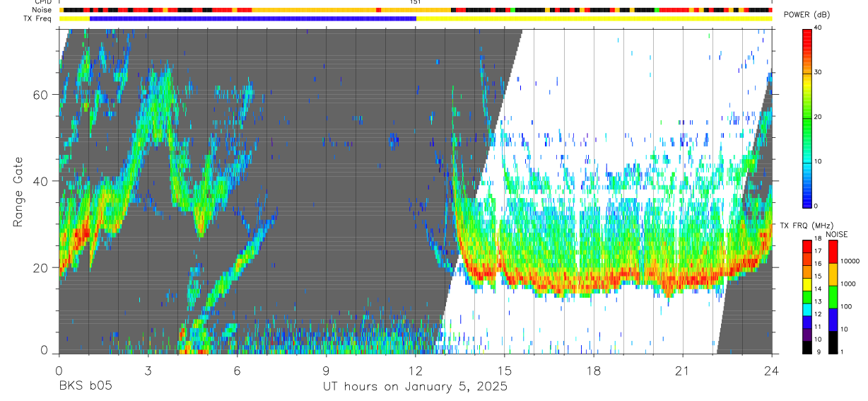Click the 16 label on TX frequency scale
The width and height of the screenshot is (868, 401).
coord(818,263)
